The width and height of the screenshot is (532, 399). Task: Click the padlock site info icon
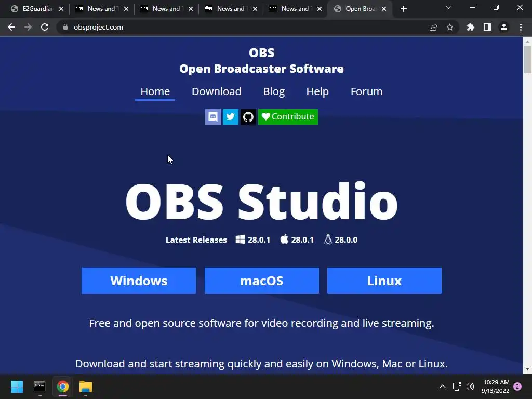click(x=65, y=27)
